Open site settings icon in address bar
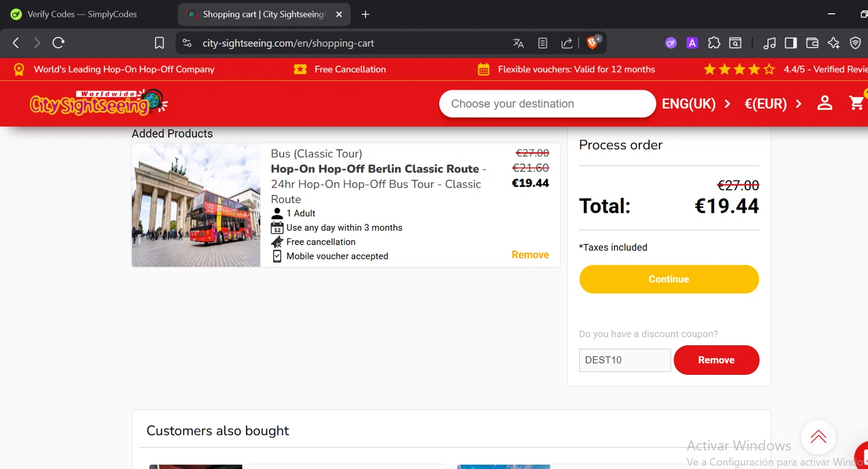 point(186,43)
